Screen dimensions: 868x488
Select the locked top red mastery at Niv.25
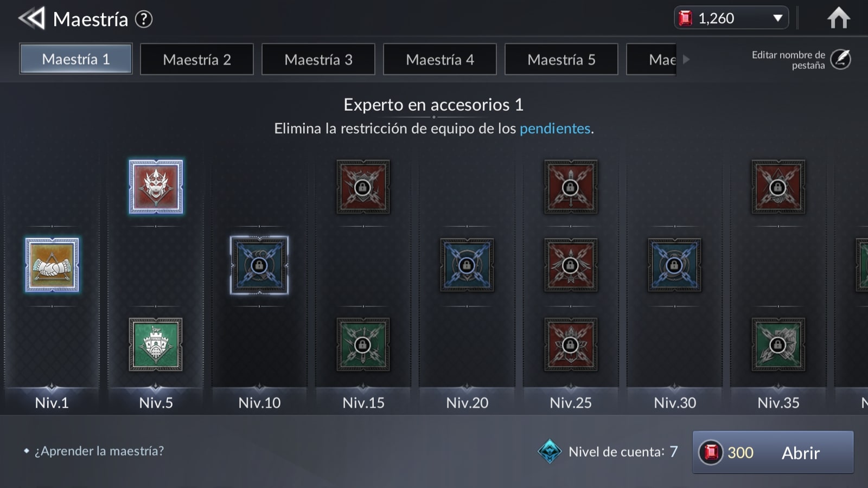(x=571, y=187)
